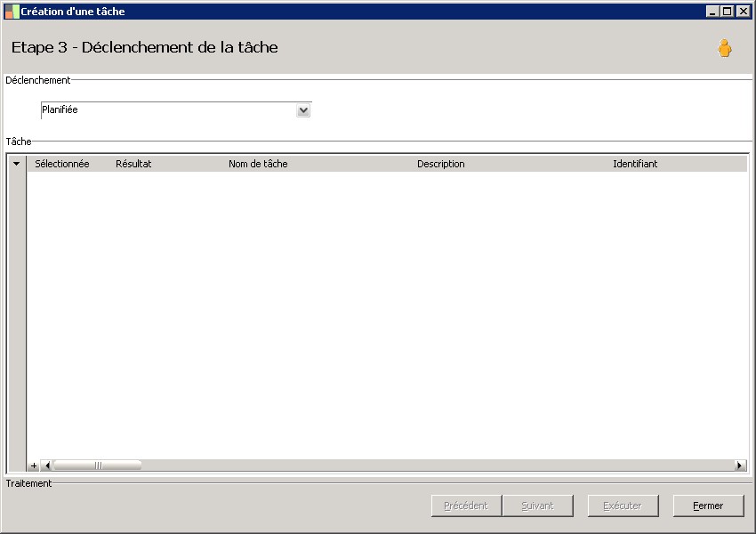Click the horizontal scrollbar left arrow

47,465
